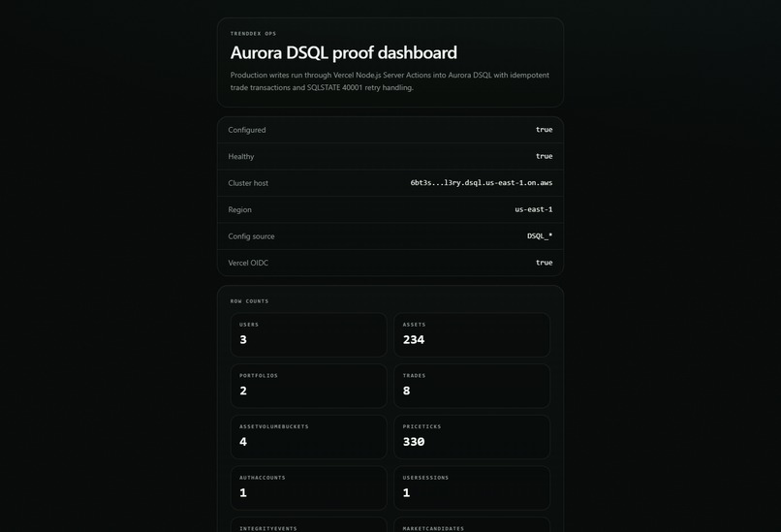This screenshot has width=781, height=532.
Task: Select the PORTFOLIOS count '2'
Action: pos(243,391)
